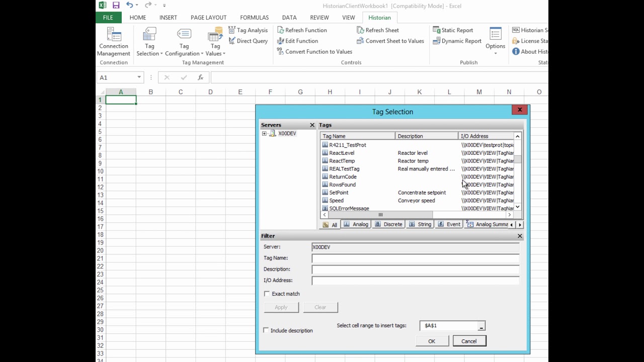Screen dimensions: 644x362
Task: Sort by the Description column header
Action: click(427, 136)
